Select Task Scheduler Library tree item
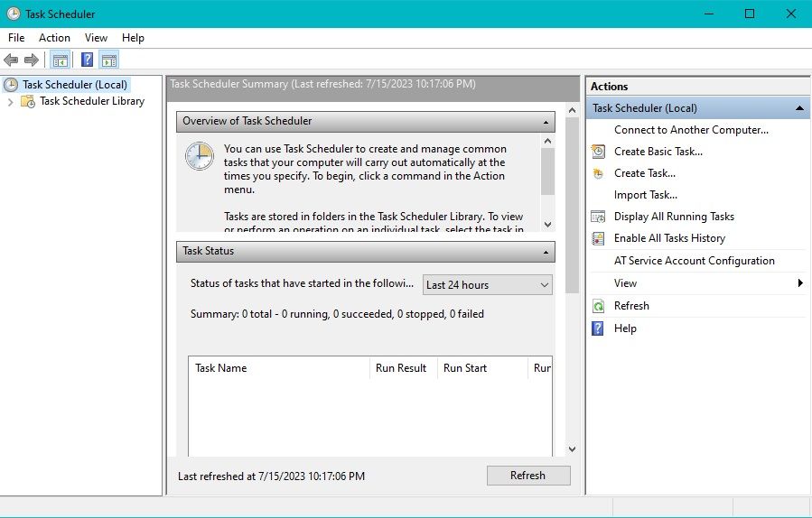This screenshot has height=518, width=812. [92, 101]
